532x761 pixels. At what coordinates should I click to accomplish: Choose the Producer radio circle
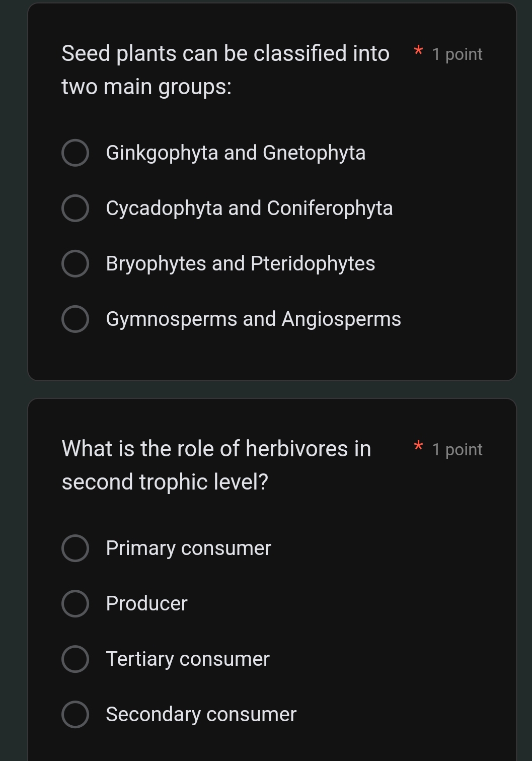pos(75,603)
